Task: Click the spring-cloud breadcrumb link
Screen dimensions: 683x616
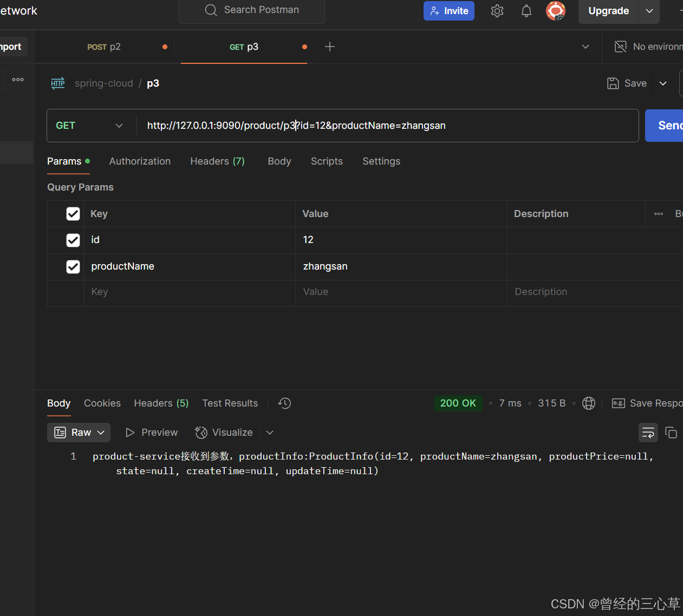Action: coord(104,83)
